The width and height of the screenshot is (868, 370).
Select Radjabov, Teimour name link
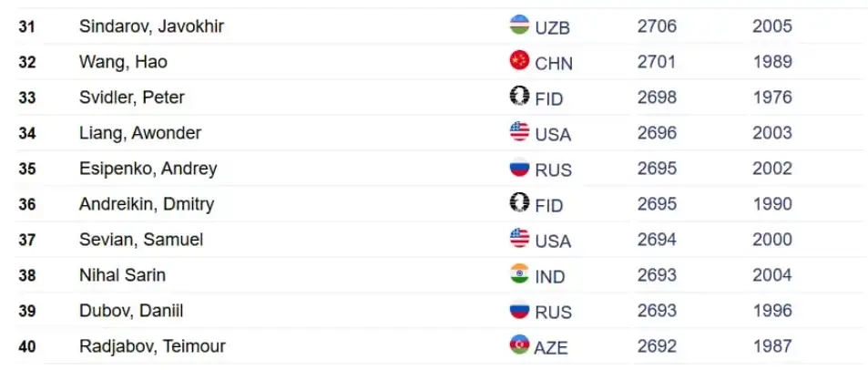[152, 346]
